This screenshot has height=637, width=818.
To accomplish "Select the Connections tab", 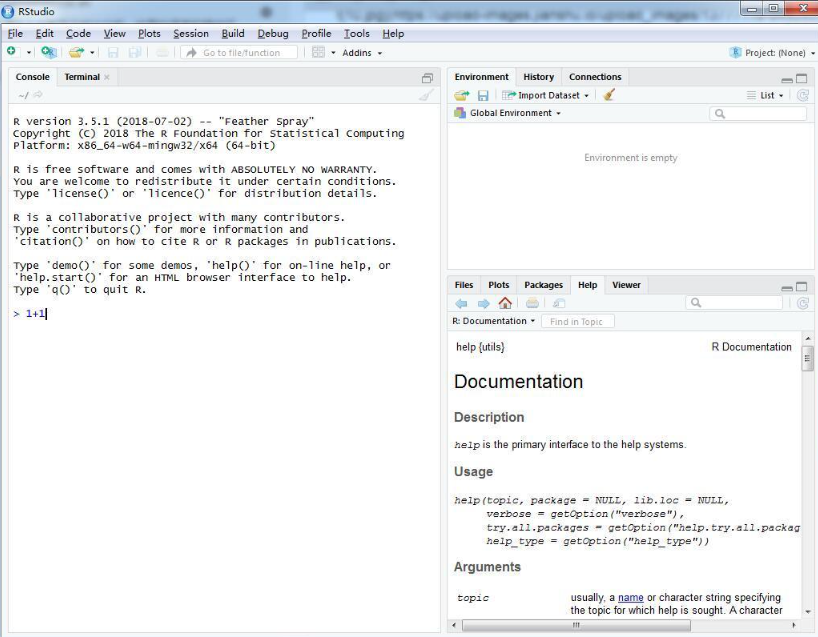I will (595, 77).
